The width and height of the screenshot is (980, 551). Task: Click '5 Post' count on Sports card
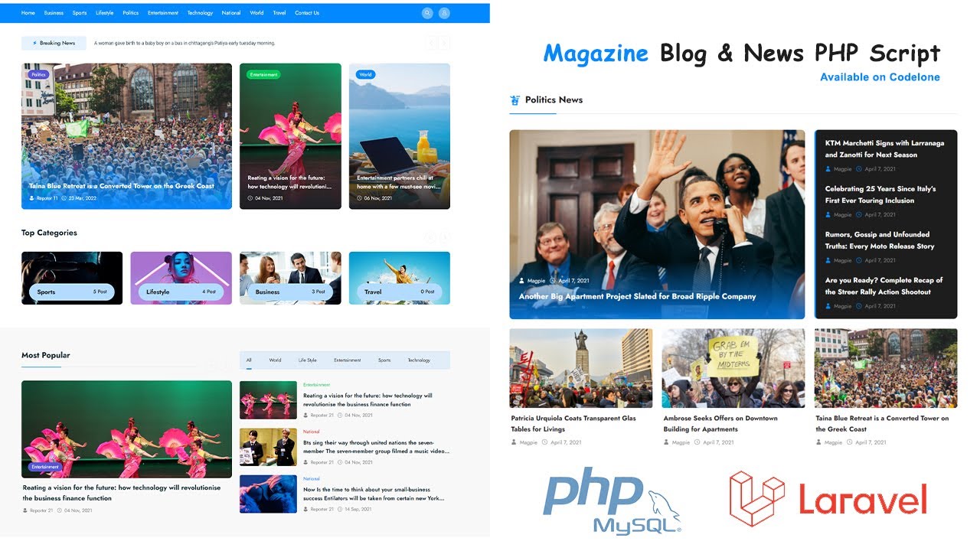pos(101,292)
